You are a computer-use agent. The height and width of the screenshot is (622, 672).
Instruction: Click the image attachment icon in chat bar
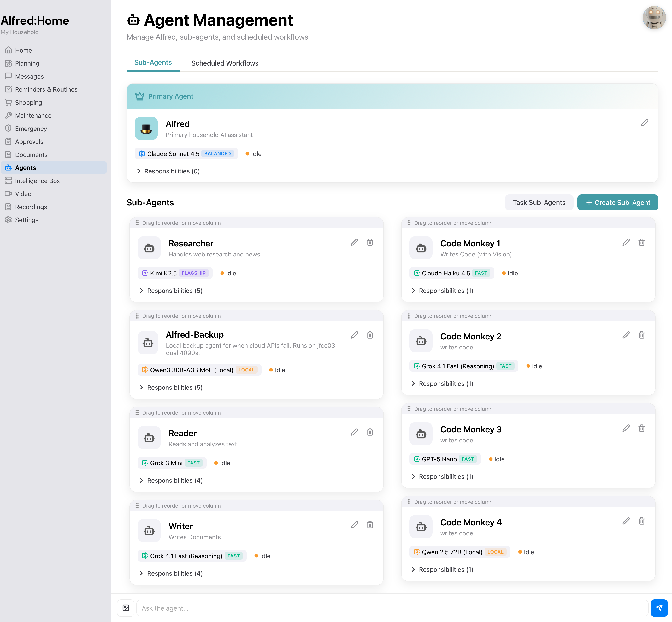[x=126, y=608]
